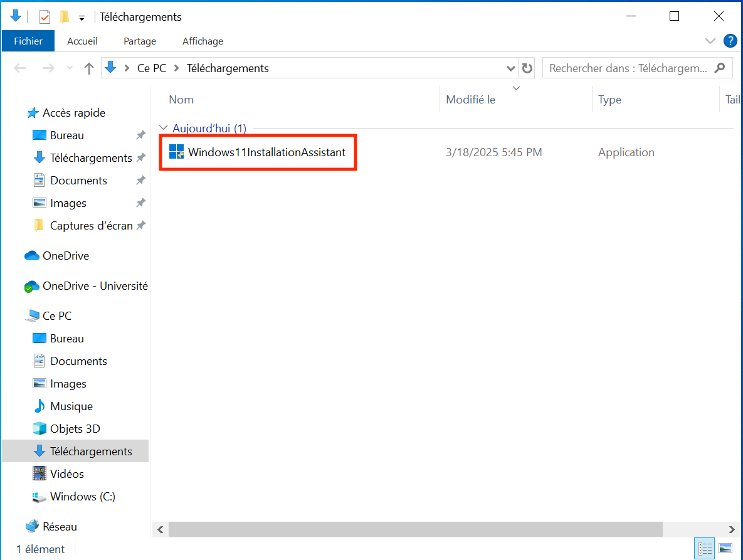This screenshot has height=560, width=743.
Task: Refresh the Téléchargements folder view
Action: tap(527, 68)
